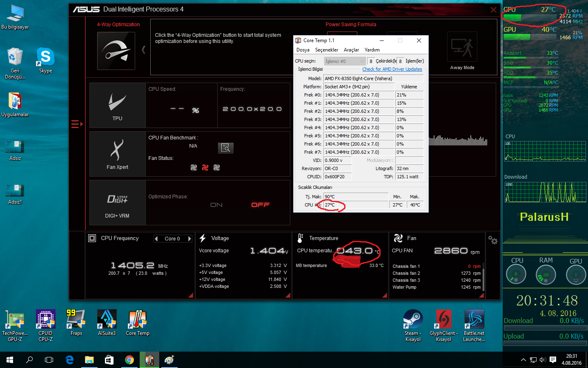Turn Optimized Phase ON
This screenshot has height=368, width=588.
216,205
